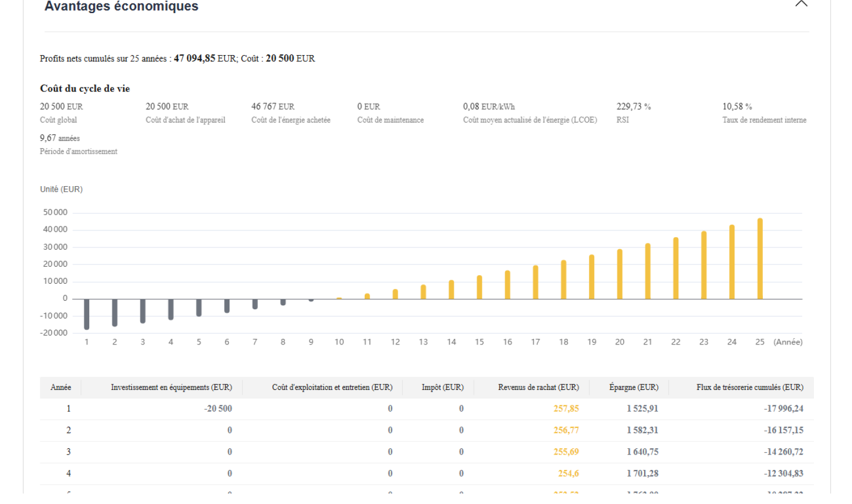Click the Revenus de rachat column header

point(538,388)
